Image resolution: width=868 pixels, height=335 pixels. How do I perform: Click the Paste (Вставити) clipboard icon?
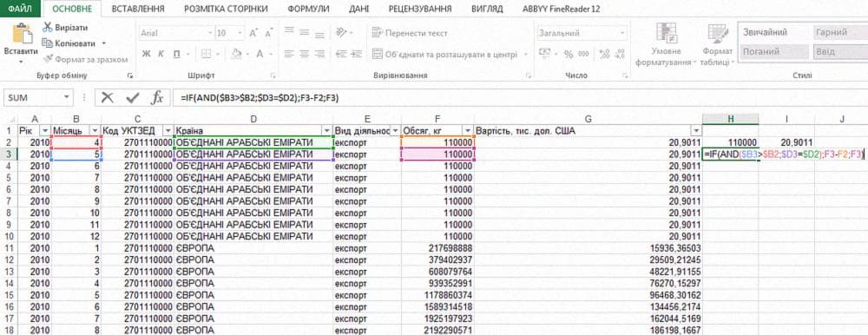(x=21, y=33)
